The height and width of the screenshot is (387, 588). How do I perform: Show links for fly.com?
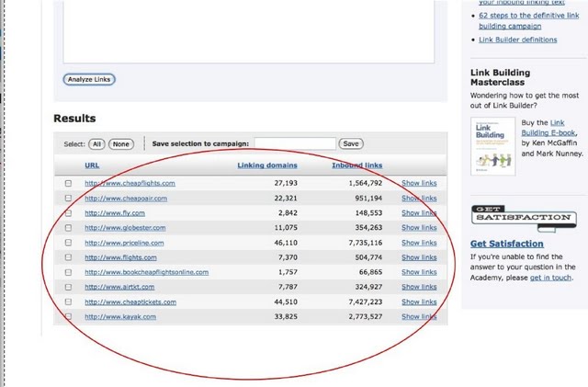tap(419, 213)
